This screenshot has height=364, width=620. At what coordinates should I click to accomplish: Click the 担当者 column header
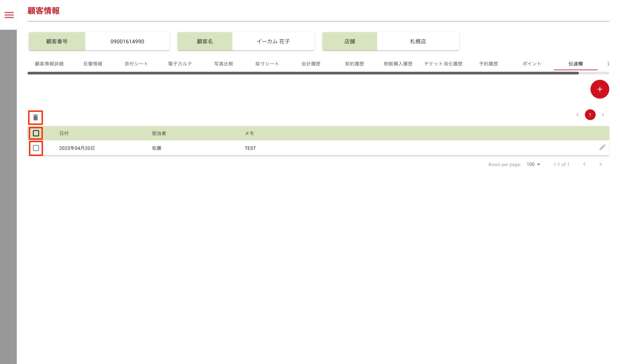tap(159, 133)
